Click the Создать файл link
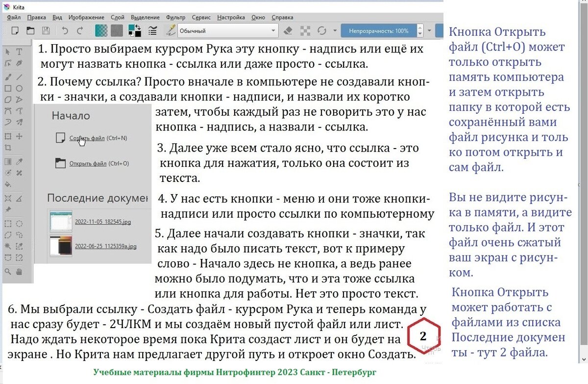Image resolution: width=588 pixels, height=384 pixels. 87,138
